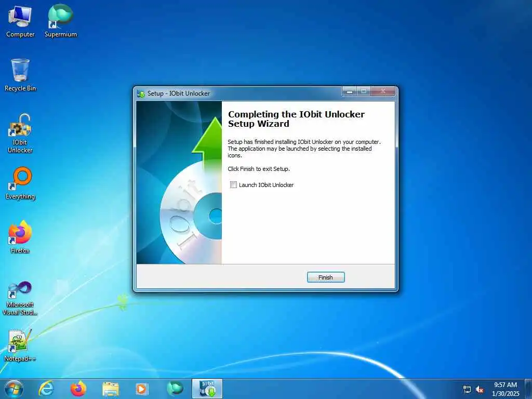Select the Notepad++ desktop shortcut

click(20, 345)
